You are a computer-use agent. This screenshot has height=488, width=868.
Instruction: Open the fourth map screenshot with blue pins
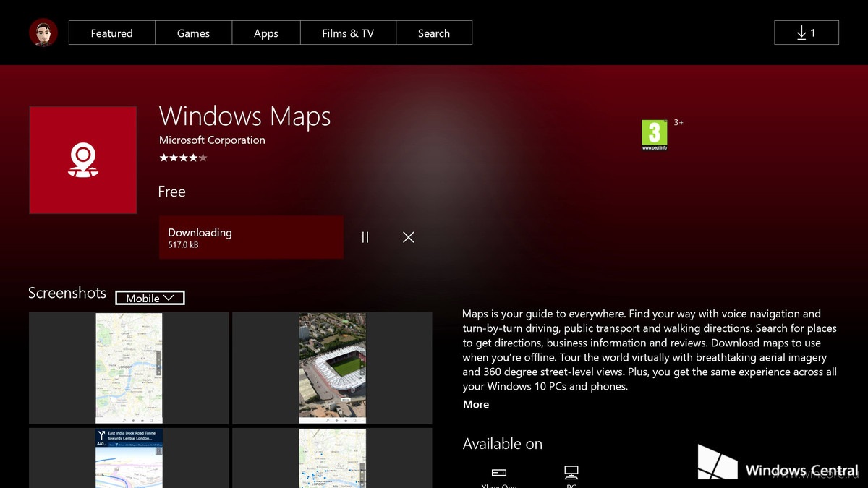coord(332,458)
